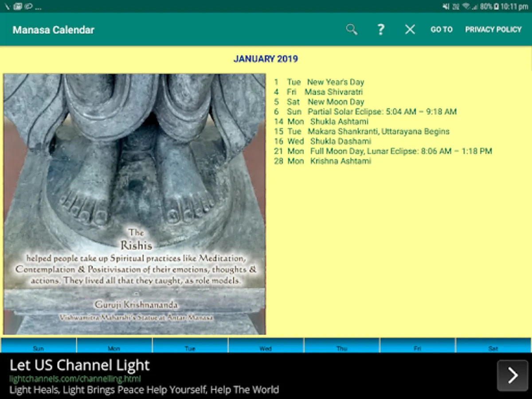Tap the help question mark icon
Screen dimensions: 532x399
(x=380, y=30)
